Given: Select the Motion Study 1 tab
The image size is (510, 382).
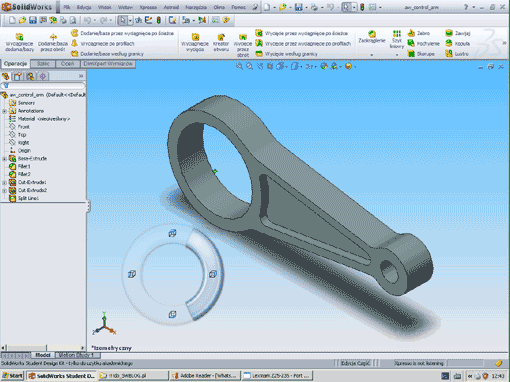Looking at the screenshot, I should tap(74, 355).
